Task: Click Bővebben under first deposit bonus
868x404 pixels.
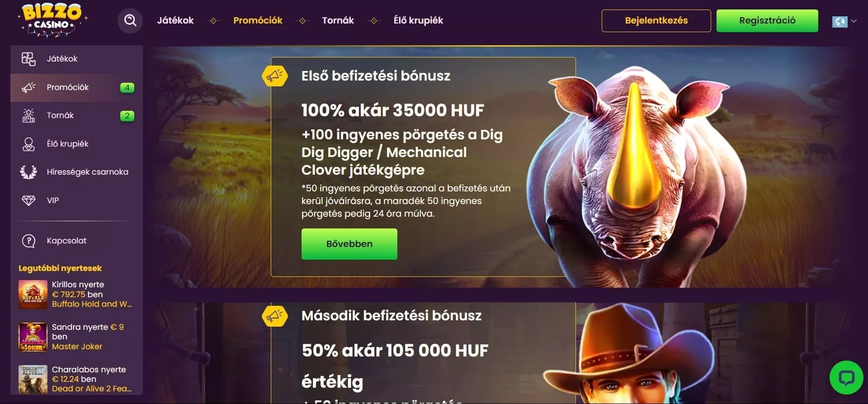Action: 349,244
